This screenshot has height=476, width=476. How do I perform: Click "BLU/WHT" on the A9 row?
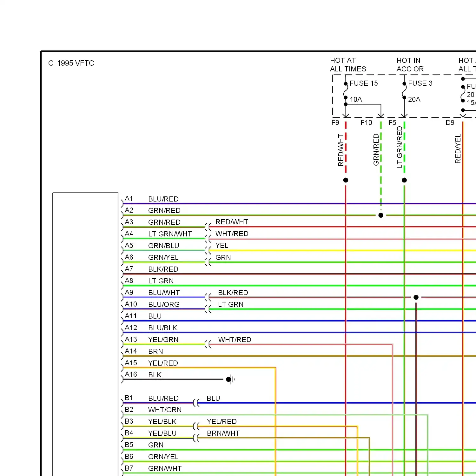point(164,293)
